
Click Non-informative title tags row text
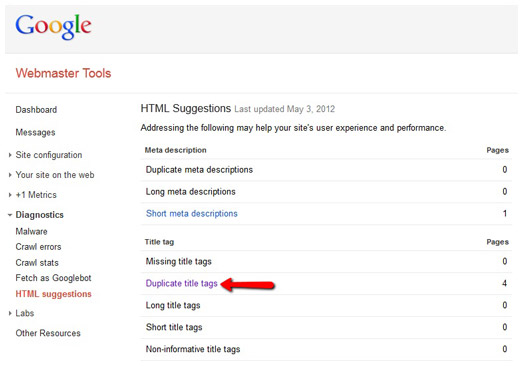193,349
